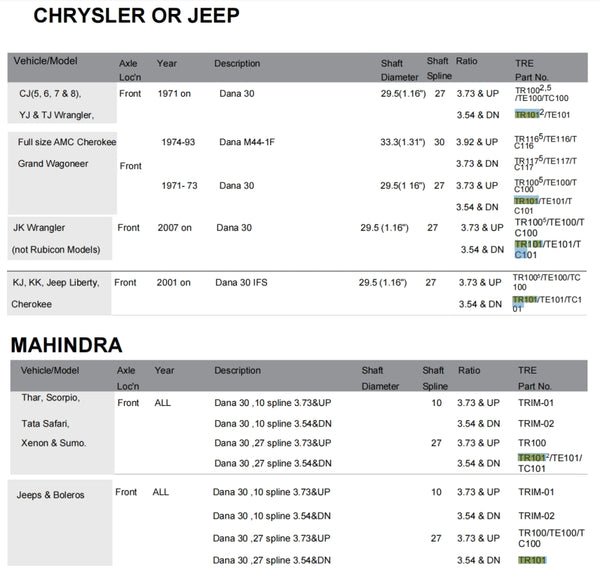Click highlighted TR101 in Jeeps & Boleros row
Viewport: 600px width, 582px height.
[x=531, y=561]
